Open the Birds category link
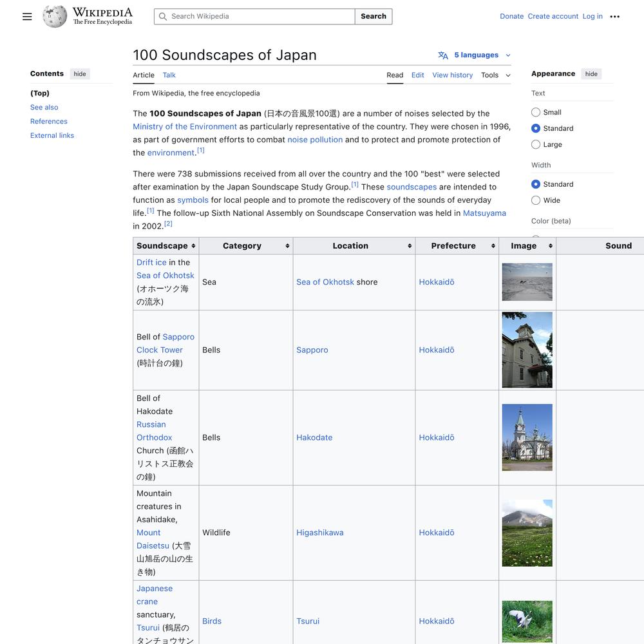Image resolution: width=644 pixels, height=644 pixels. click(x=211, y=621)
